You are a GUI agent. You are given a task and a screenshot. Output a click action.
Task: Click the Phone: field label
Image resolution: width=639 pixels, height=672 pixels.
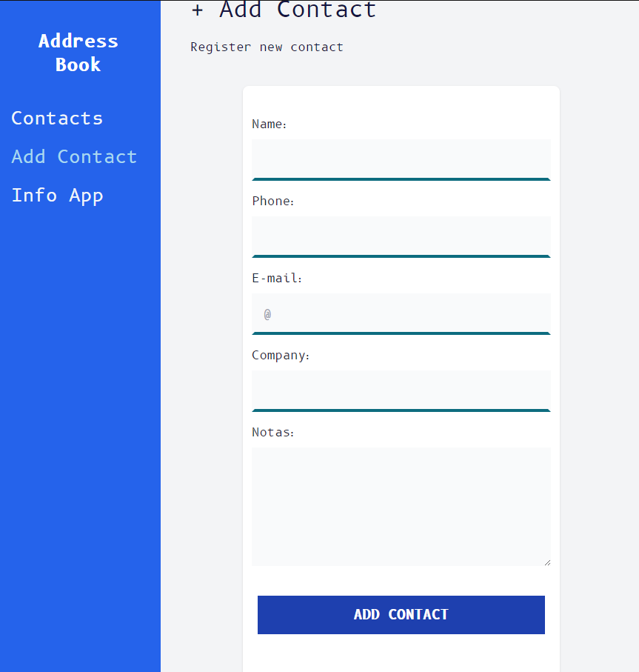pos(272,202)
